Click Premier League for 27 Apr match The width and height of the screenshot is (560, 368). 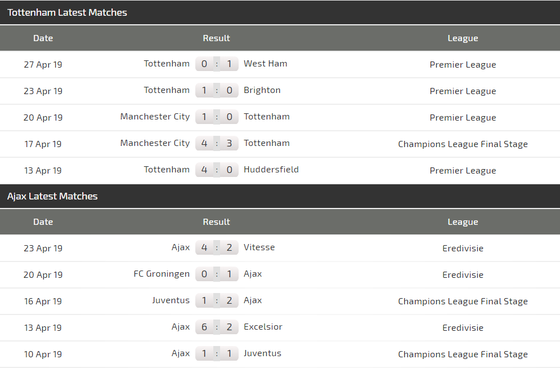click(463, 65)
